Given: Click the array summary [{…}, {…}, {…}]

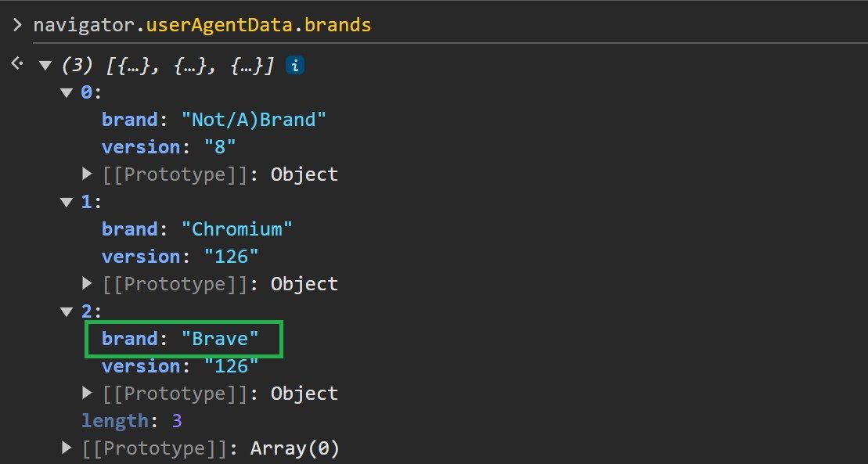Looking at the screenshot, I should 189,66.
